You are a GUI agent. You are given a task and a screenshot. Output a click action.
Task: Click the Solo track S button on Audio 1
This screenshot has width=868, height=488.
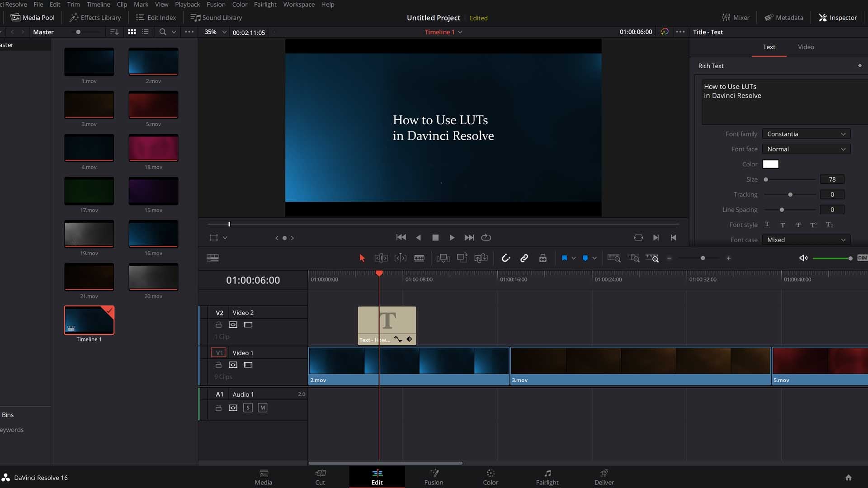249,408
